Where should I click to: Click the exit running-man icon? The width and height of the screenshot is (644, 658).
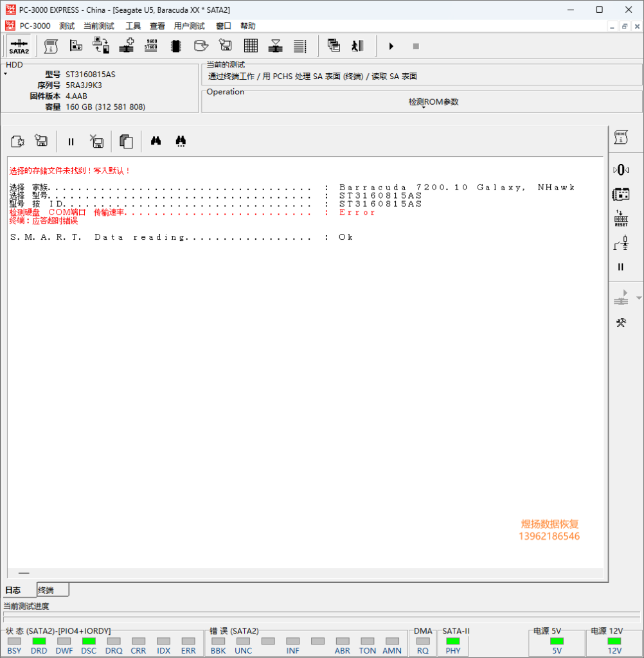tap(358, 46)
